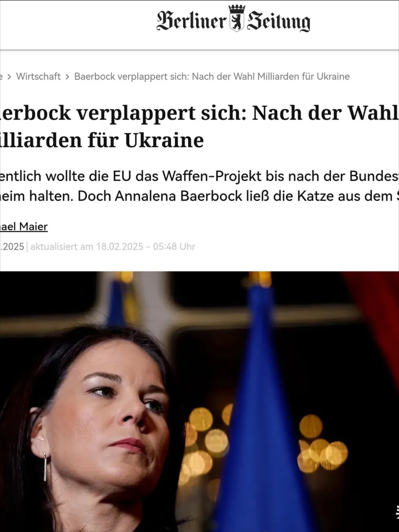Click the bear crest emblem in the masthead
This screenshot has width=399, height=532.
237,22
